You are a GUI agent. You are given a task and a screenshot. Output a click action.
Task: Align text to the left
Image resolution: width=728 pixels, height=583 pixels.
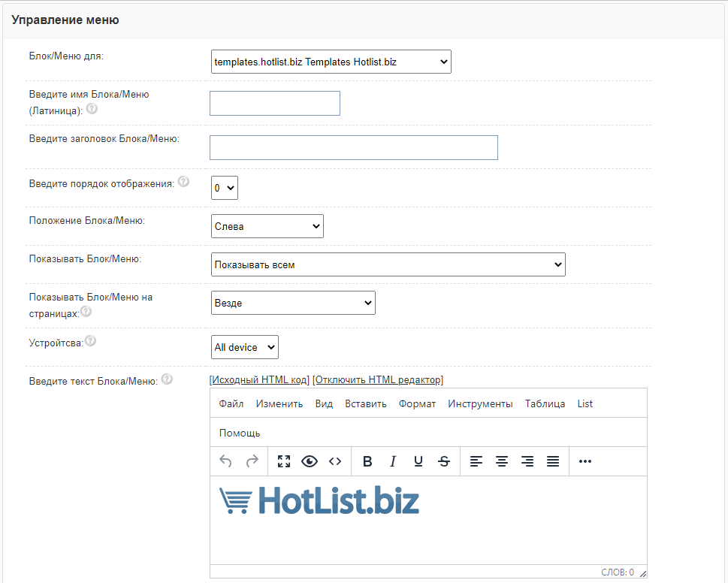click(x=476, y=461)
